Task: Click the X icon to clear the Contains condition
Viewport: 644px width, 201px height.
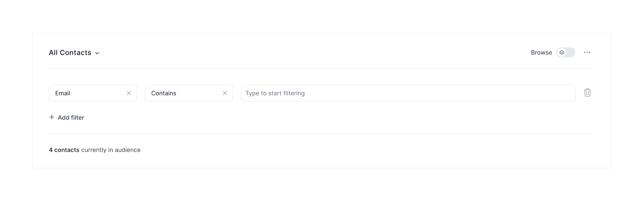Action: tap(225, 93)
